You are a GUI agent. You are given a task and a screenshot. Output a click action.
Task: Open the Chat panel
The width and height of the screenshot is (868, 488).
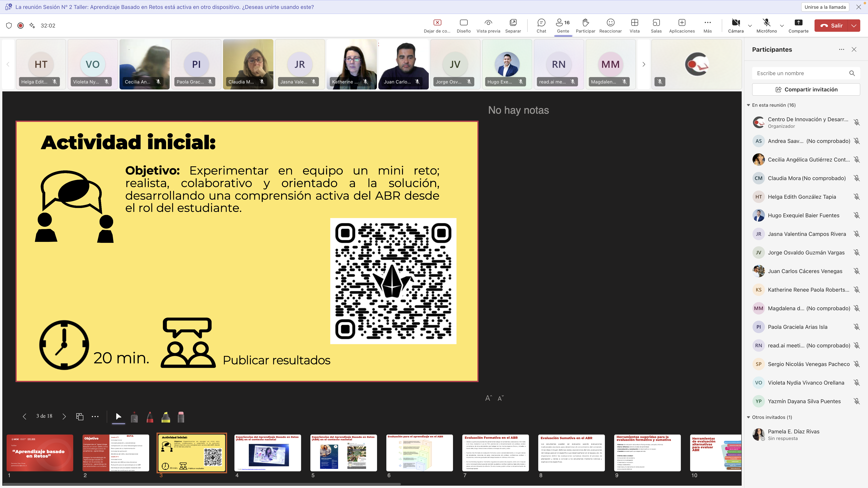[x=541, y=26]
